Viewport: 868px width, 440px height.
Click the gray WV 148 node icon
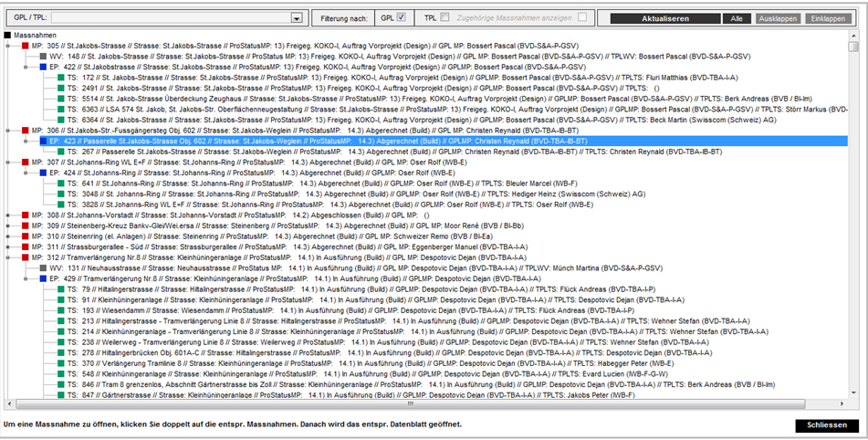click(42, 56)
